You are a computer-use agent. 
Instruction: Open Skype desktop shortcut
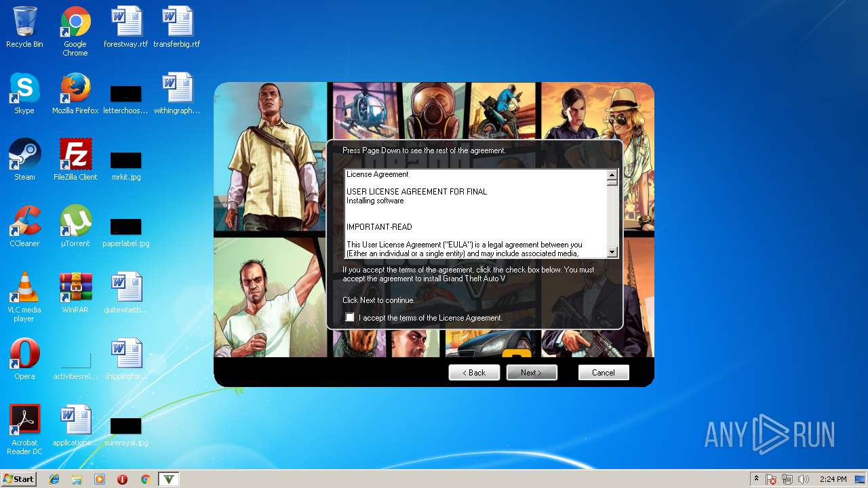tap(24, 94)
